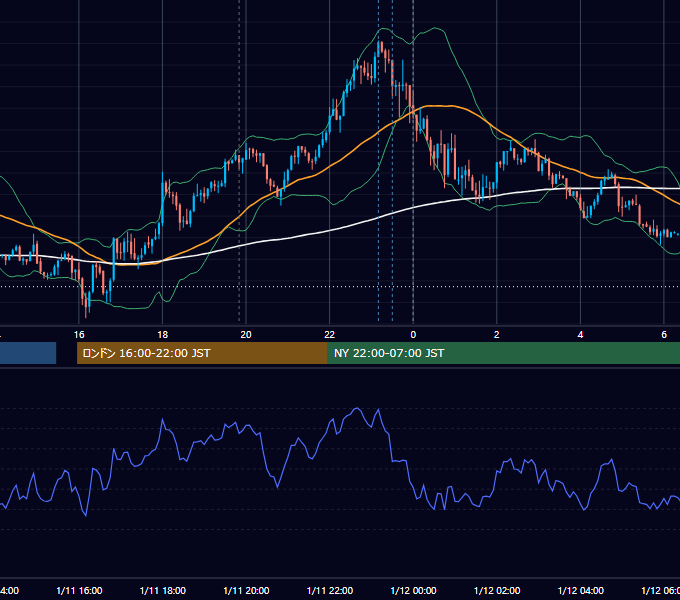This screenshot has height=600, width=680.
Task: Click the 1/11 18:00 date label
Action: click(163, 590)
